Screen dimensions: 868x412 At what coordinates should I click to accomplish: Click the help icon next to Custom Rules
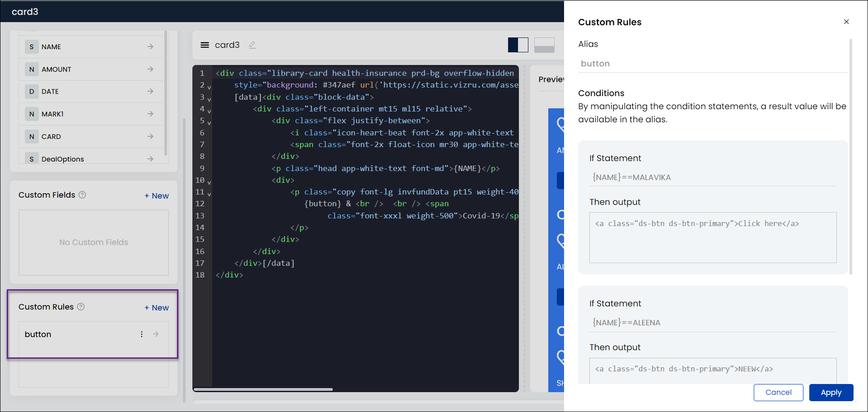[81, 307]
